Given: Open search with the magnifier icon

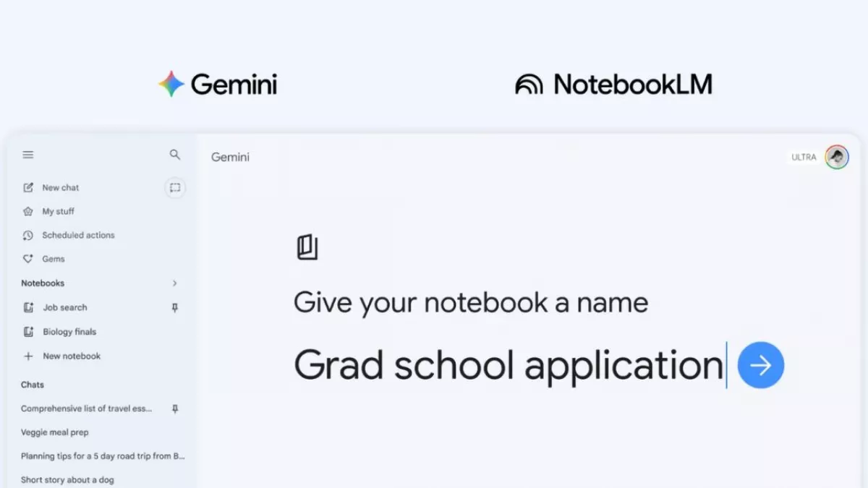Looking at the screenshot, I should 174,155.
